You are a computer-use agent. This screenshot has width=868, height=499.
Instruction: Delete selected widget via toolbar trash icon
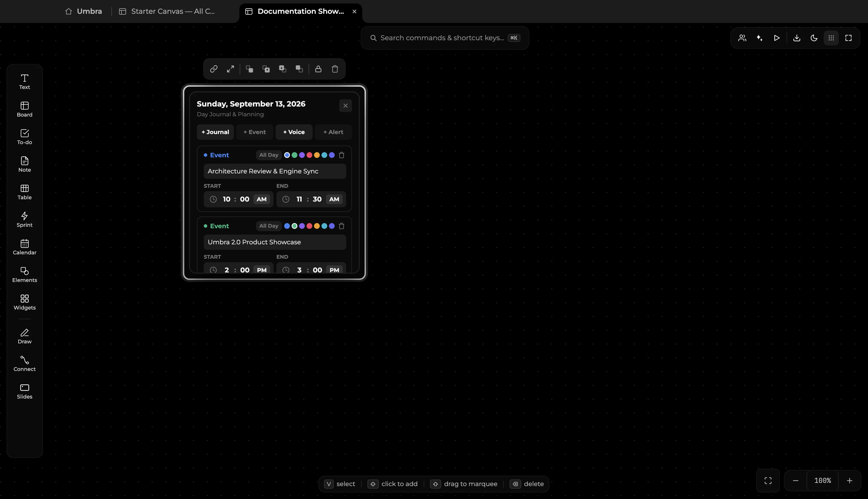tap(335, 69)
